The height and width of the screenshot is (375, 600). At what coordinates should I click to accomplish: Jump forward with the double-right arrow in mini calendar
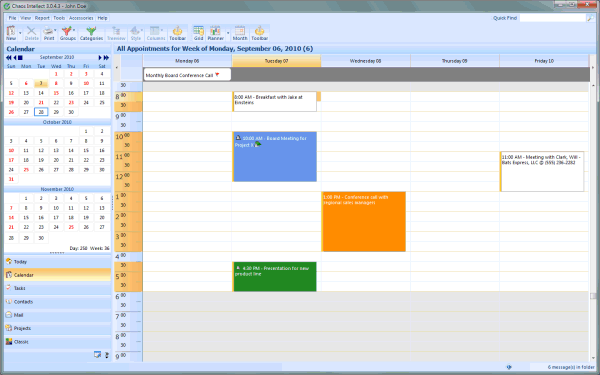tap(106, 57)
